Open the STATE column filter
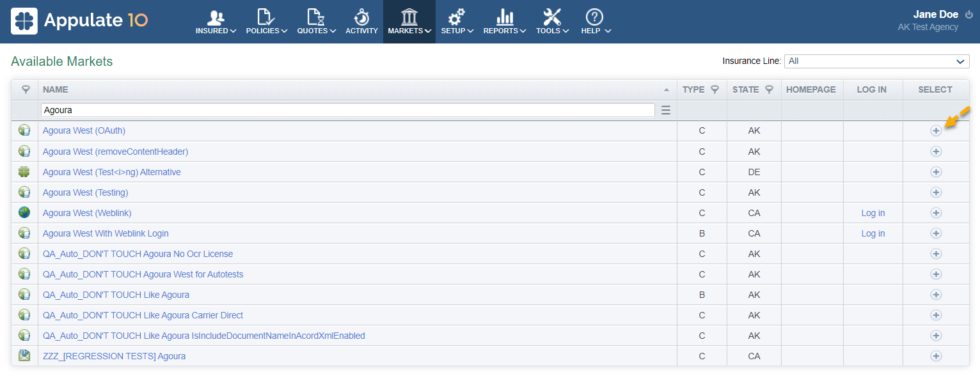Viewport: 980px width, 381px height. pos(770,89)
